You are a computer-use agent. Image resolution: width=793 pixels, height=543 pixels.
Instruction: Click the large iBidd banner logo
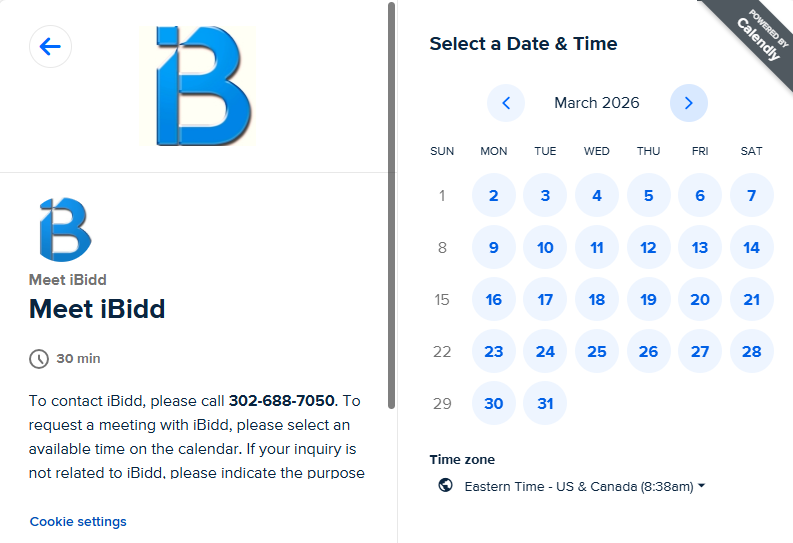pyautogui.click(x=204, y=86)
